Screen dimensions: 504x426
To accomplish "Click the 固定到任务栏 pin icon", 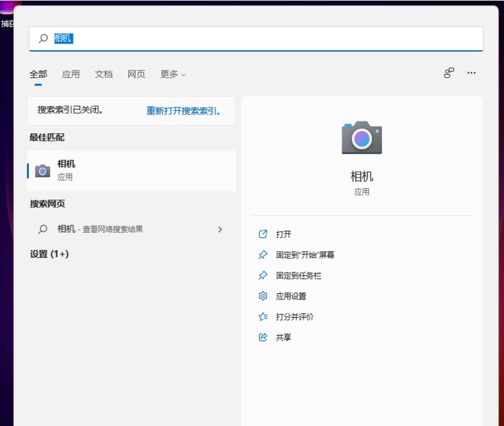I will pos(262,274).
